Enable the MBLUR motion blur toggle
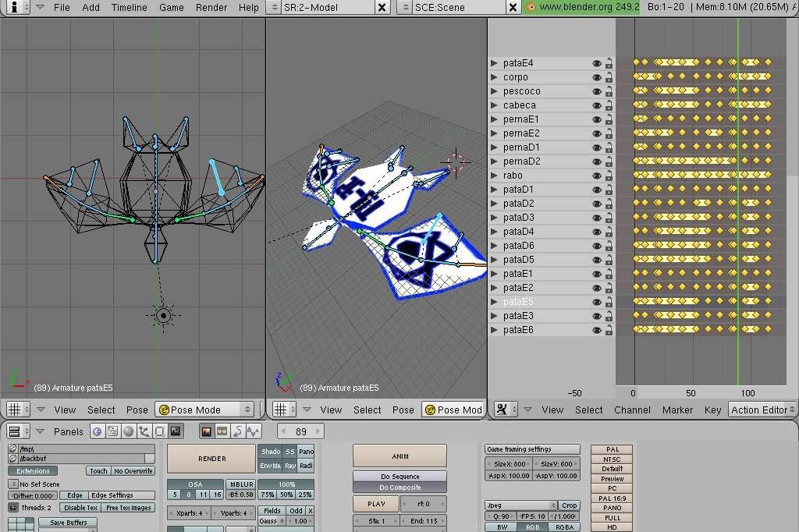The height and width of the screenshot is (532, 799). [x=242, y=484]
